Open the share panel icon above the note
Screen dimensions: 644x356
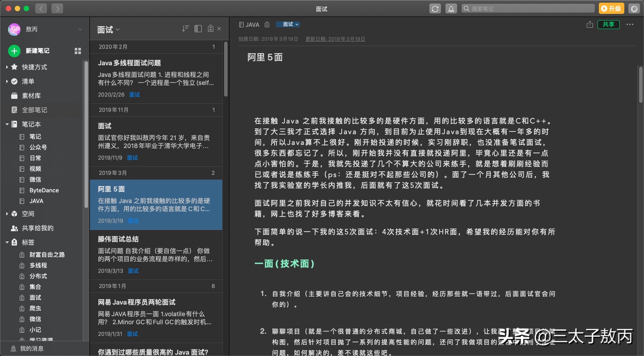590,25
